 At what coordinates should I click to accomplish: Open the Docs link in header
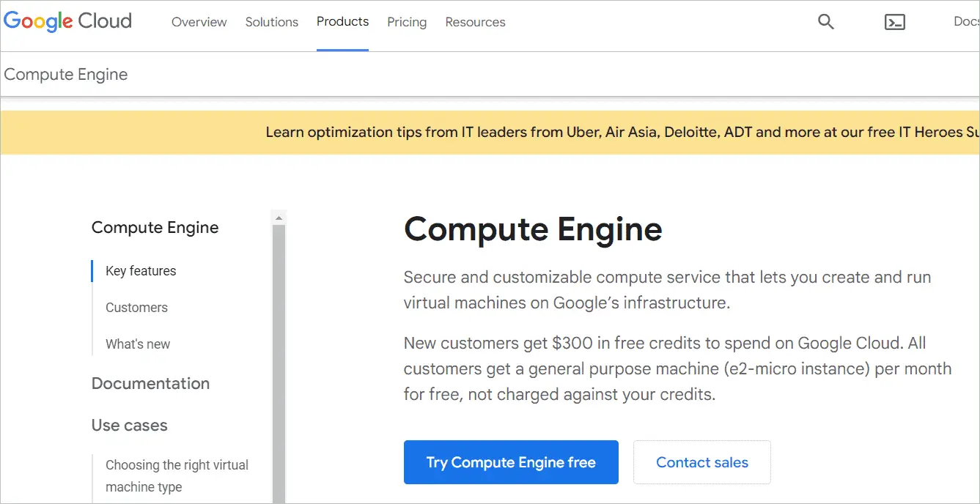coord(966,22)
